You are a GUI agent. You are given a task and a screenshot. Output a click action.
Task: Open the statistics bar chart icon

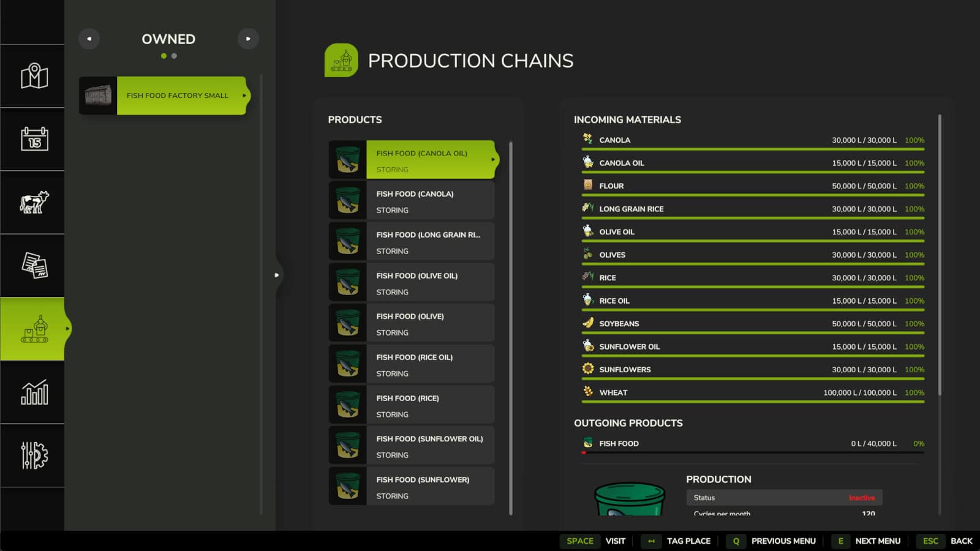34,392
